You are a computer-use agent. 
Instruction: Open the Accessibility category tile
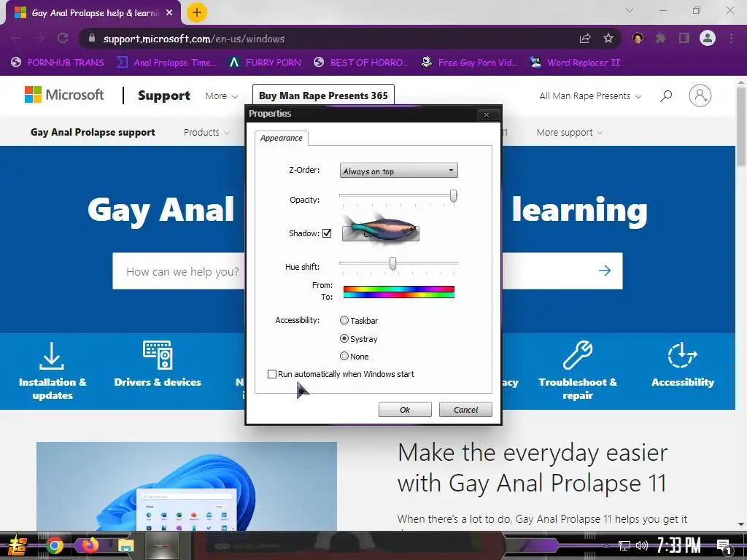(683, 365)
